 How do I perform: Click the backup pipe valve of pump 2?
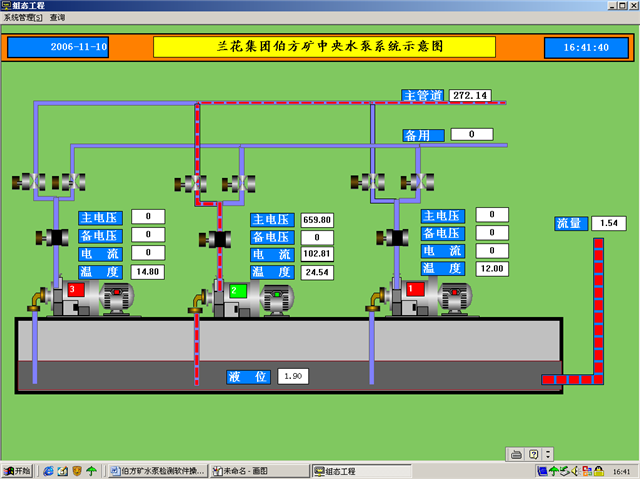pyautogui.click(x=239, y=184)
